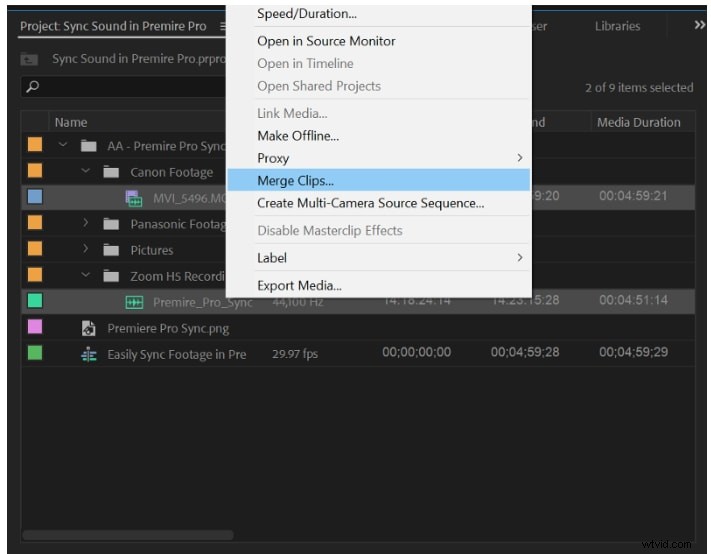The height and width of the screenshot is (554, 711).
Task: Click the Easily Sync Footage sequence icon
Action: pyautogui.click(x=88, y=355)
